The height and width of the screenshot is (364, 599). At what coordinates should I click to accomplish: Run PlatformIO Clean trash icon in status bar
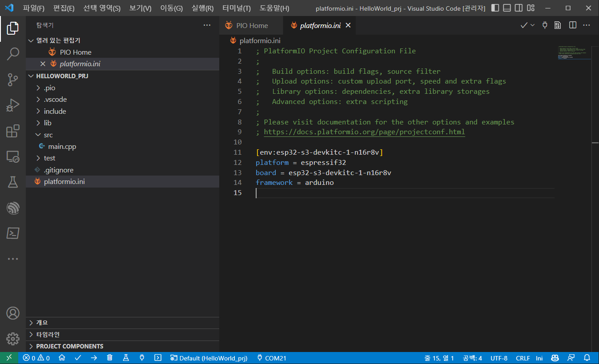(110, 358)
